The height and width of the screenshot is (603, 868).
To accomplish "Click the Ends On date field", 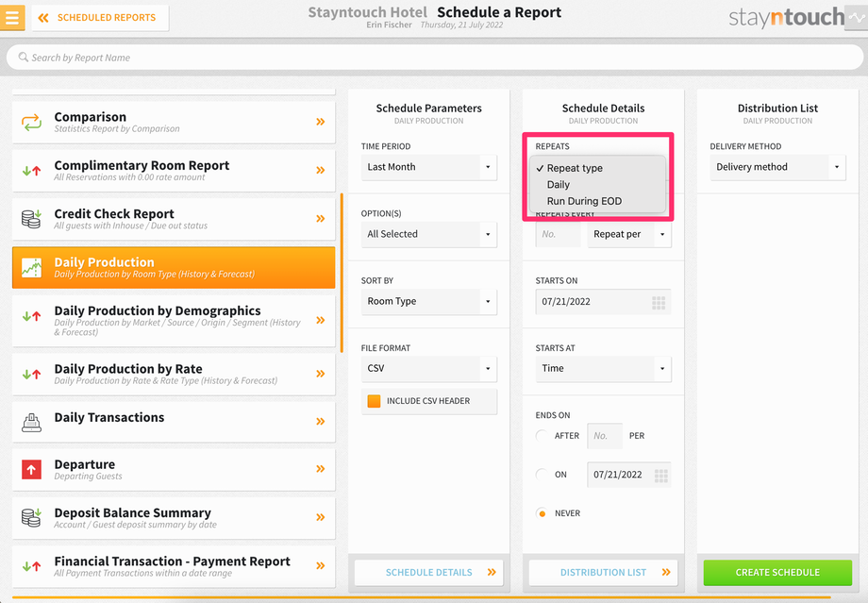I will click(x=629, y=475).
